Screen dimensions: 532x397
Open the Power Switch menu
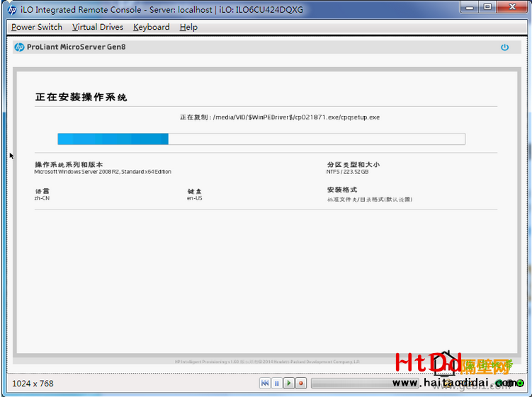pyautogui.click(x=37, y=27)
